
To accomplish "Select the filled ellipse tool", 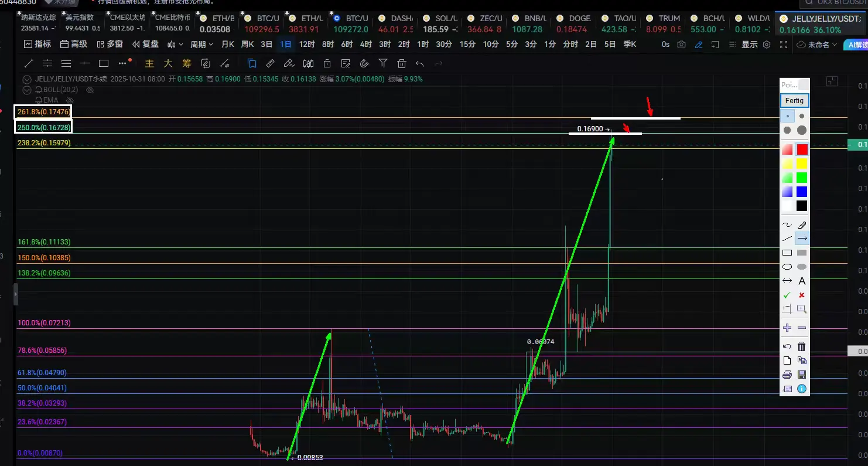I will (x=802, y=267).
